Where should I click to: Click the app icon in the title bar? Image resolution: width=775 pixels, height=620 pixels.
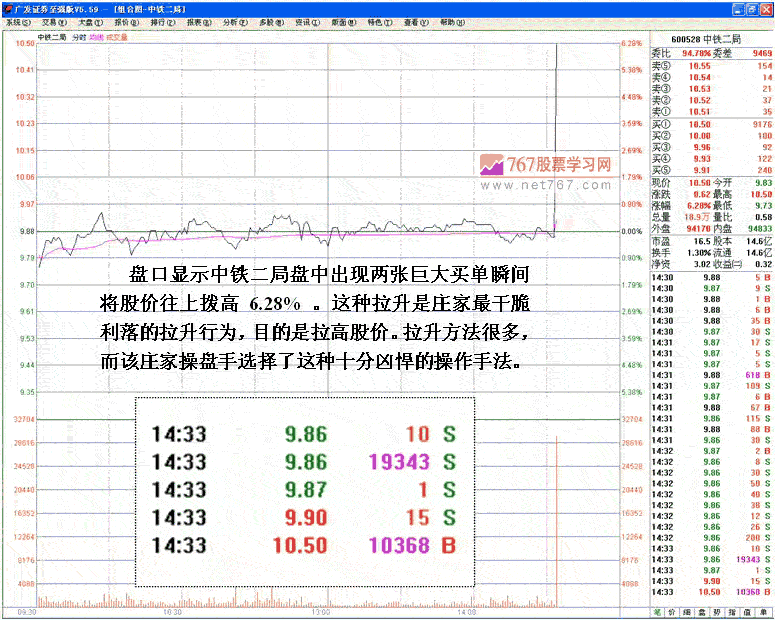[x=7, y=7]
